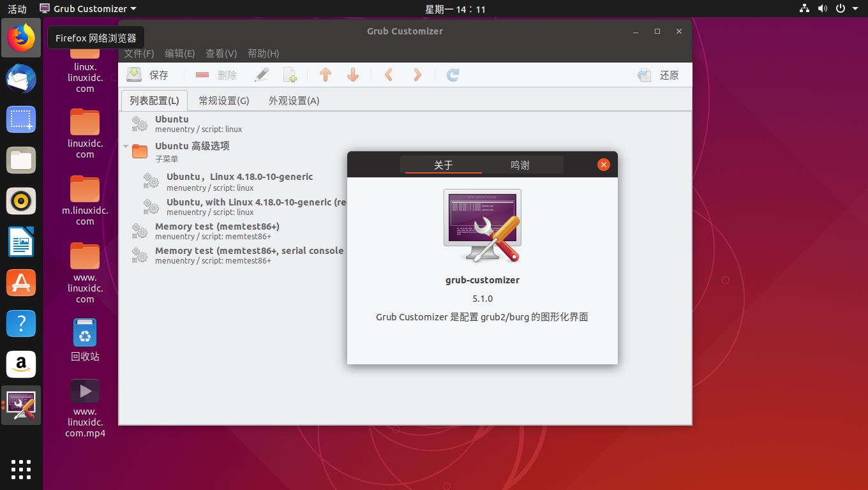Open Files manager from the dock
868x490 pixels.
pos(21,160)
